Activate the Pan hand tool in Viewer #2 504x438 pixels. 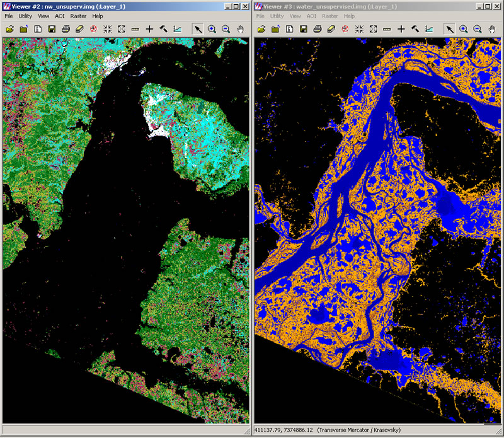click(x=240, y=29)
